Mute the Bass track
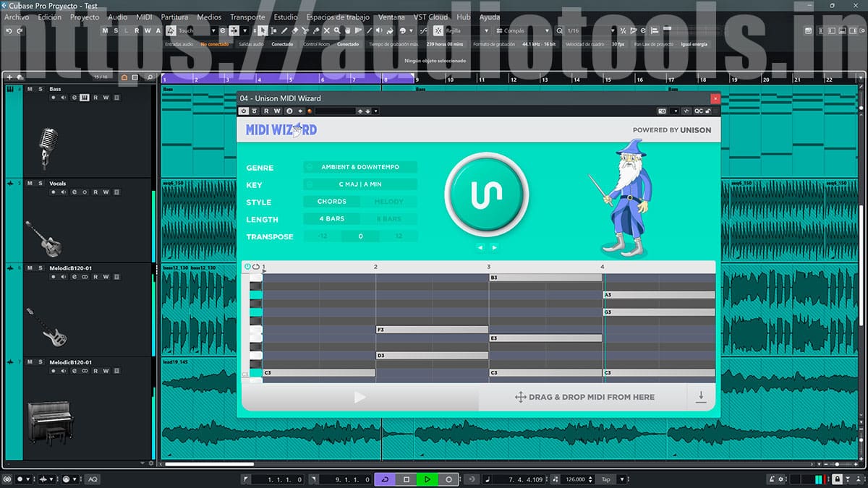Screen dimensions: 868x488 coord(30,89)
